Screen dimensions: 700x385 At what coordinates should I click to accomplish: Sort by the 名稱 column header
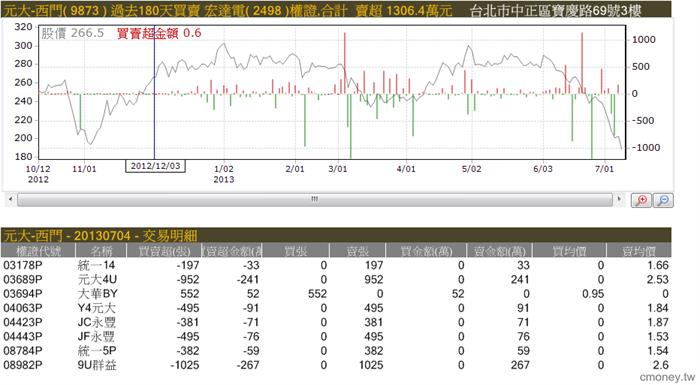[x=101, y=251]
